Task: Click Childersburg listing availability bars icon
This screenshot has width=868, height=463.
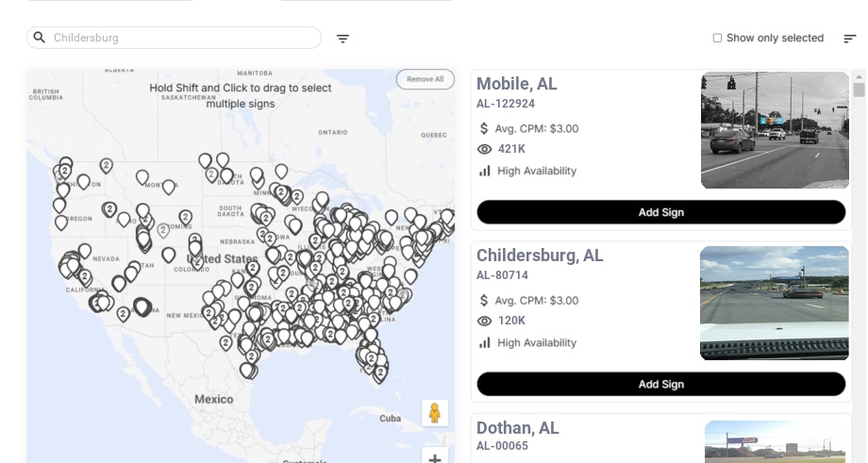Action: (485, 342)
